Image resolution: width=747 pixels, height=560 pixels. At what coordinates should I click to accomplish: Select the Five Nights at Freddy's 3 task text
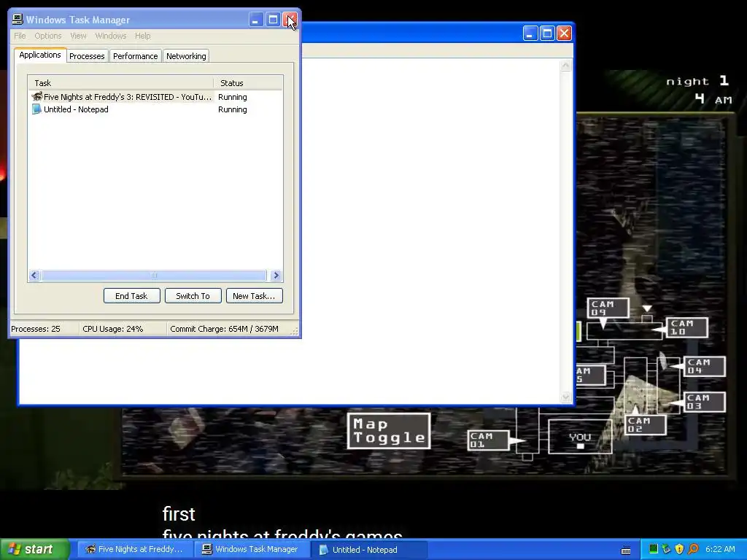[x=128, y=97]
